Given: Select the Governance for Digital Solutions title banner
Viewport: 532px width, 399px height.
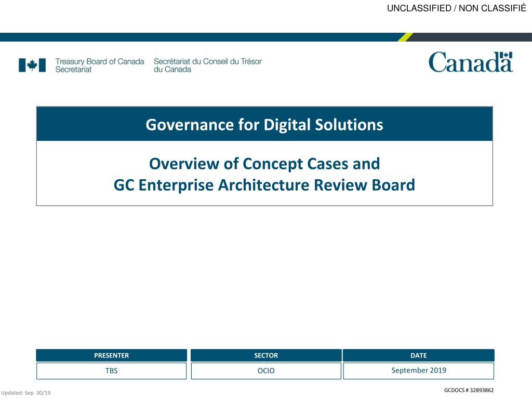Looking at the screenshot, I should point(264,125).
